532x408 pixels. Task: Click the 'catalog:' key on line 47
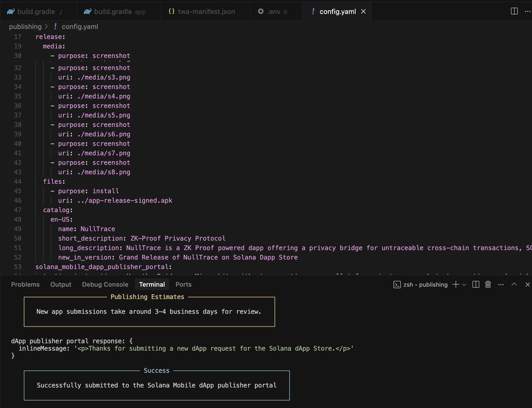click(x=58, y=210)
